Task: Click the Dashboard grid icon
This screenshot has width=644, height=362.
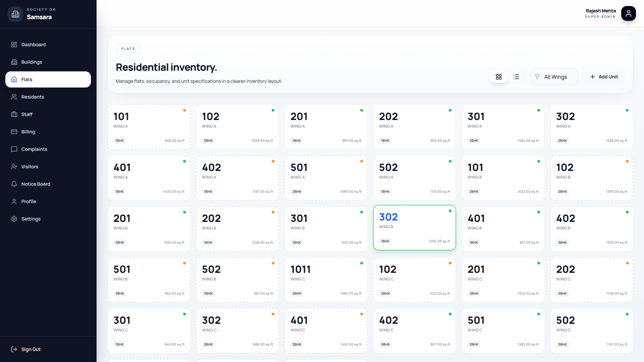Action: click(14, 45)
